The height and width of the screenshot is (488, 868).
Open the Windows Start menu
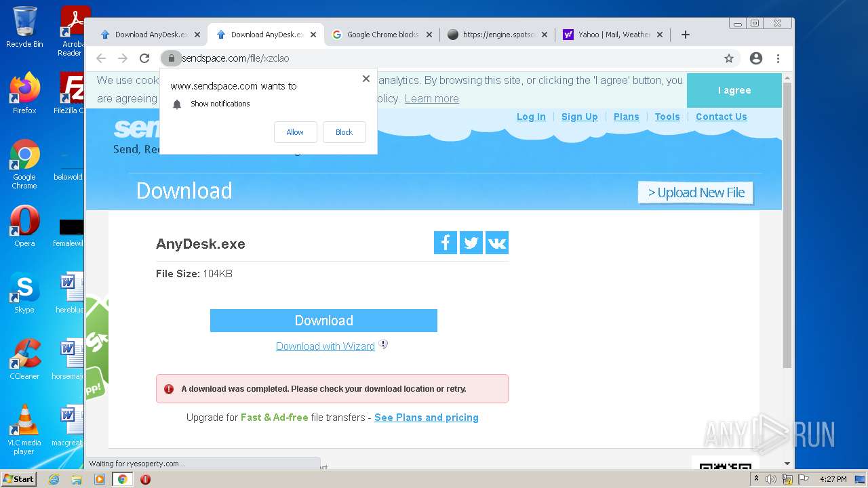tap(19, 479)
